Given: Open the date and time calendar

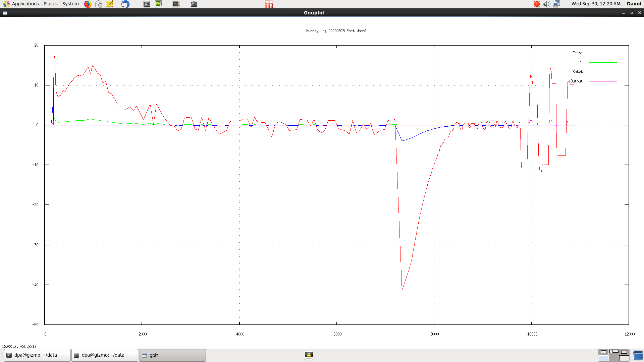Looking at the screenshot, I should [596, 4].
